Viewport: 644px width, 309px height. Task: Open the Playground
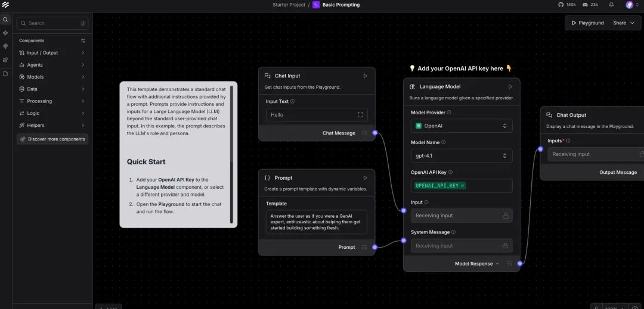click(588, 23)
